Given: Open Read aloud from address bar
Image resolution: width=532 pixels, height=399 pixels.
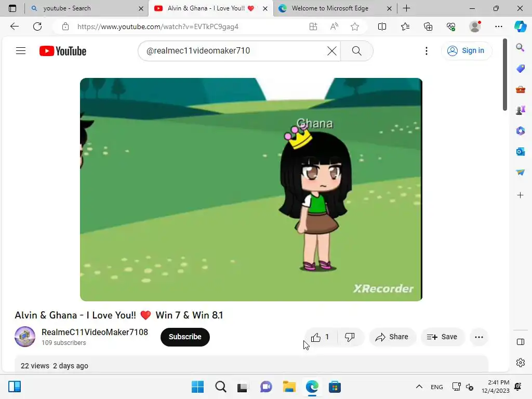Looking at the screenshot, I should coord(334,26).
